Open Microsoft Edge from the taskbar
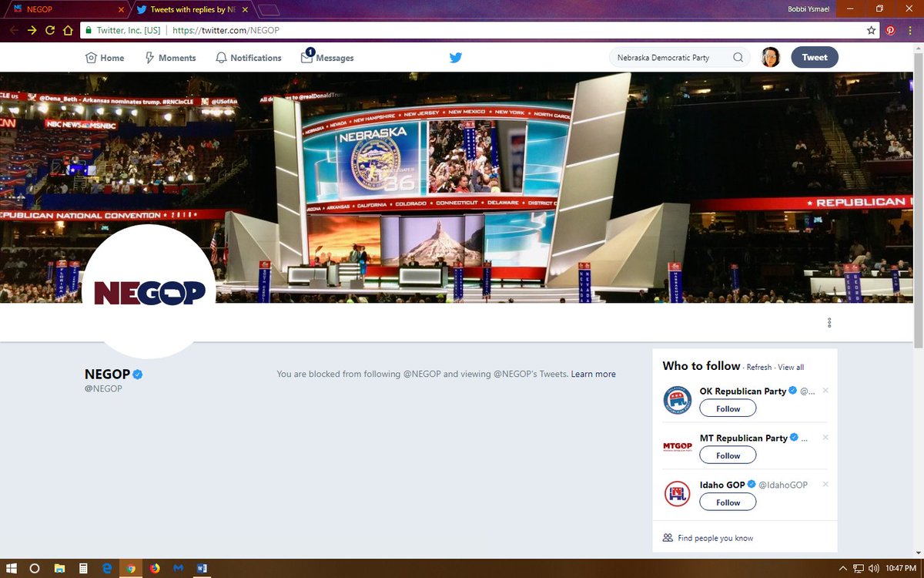The width and height of the screenshot is (924, 578). pyautogui.click(x=107, y=568)
